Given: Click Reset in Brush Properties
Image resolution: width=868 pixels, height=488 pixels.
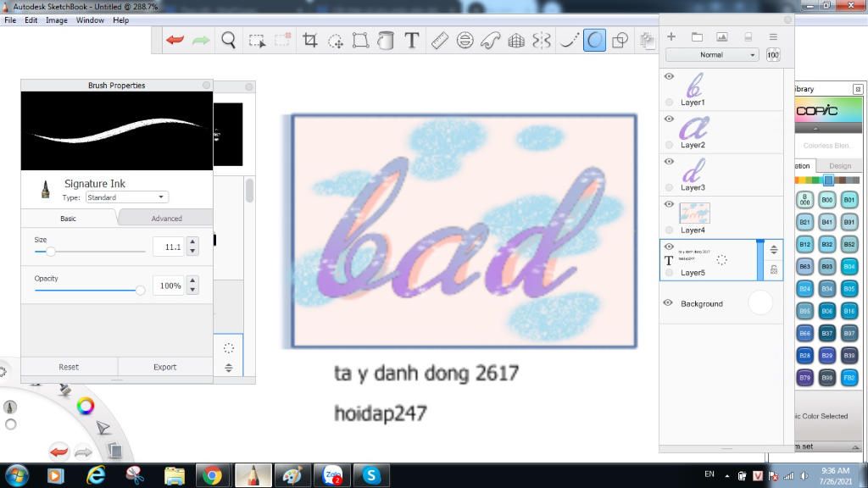Looking at the screenshot, I should click(69, 367).
